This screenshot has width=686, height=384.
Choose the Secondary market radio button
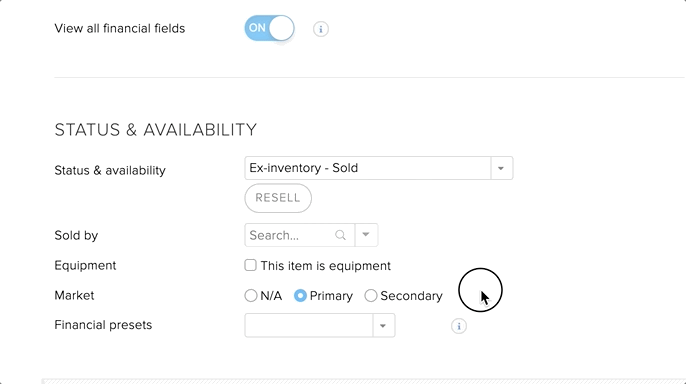[371, 296]
